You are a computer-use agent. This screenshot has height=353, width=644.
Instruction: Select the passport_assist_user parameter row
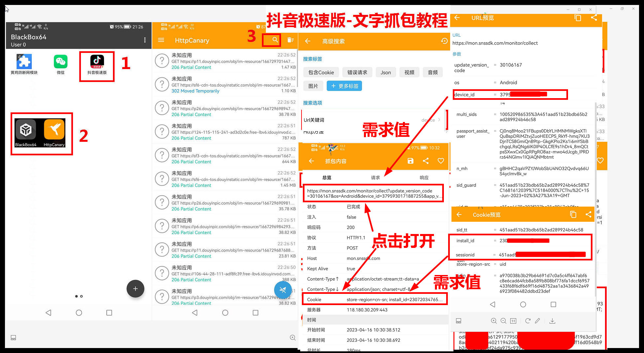pyautogui.click(x=523, y=144)
